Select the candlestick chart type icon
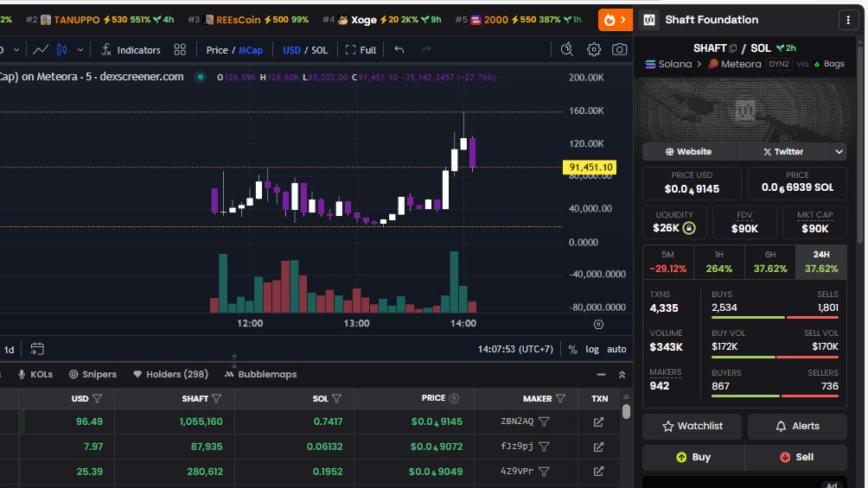Image resolution: width=868 pixels, height=488 pixels. tap(62, 50)
